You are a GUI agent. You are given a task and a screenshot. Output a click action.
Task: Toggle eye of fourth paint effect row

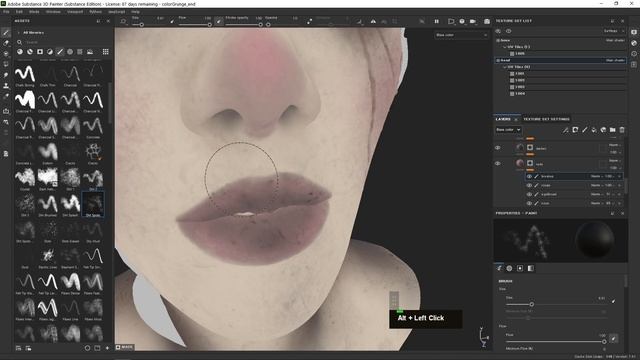tap(529, 203)
